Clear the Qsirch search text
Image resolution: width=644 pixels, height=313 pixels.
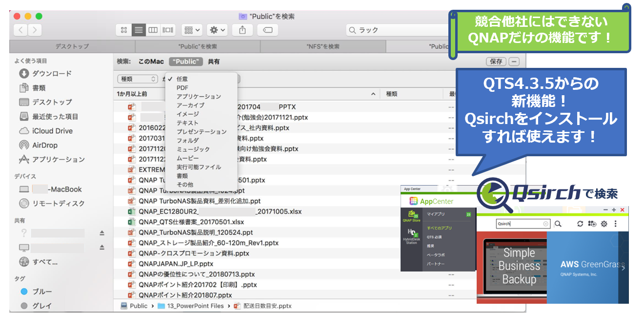(x=546, y=224)
